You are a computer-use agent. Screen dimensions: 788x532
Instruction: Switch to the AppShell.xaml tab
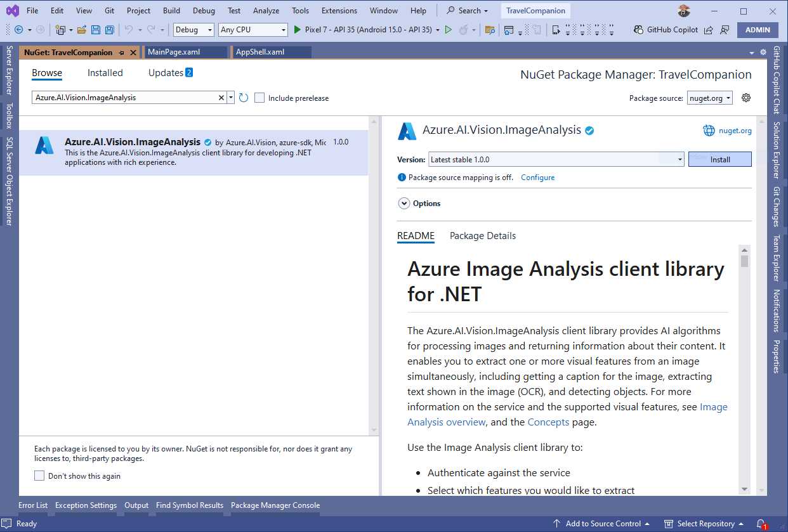(x=272, y=52)
